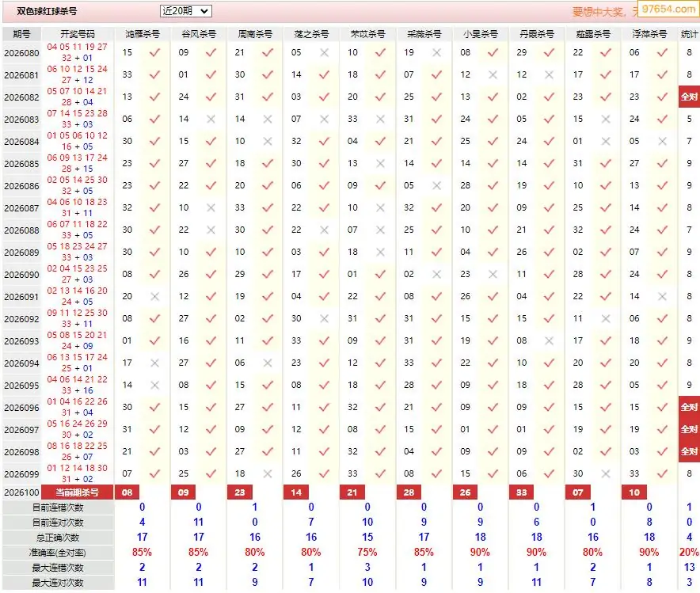Click the 期号 column header
The width and height of the screenshot is (700, 593).
click(22, 34)
